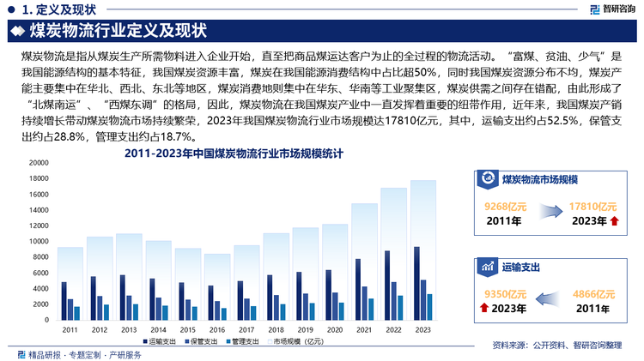Click the value 17810亿元
The image size is (644, 361).
pos(592,207)
